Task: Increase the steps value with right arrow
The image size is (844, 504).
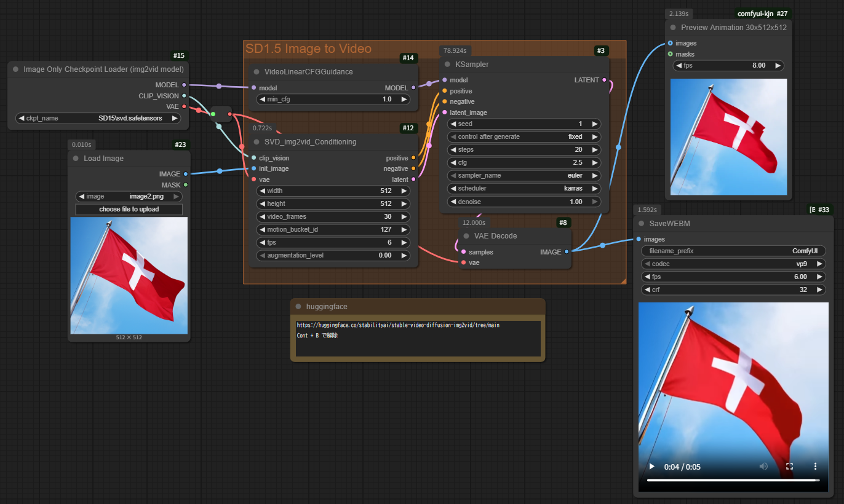Action: pos(595,150)
